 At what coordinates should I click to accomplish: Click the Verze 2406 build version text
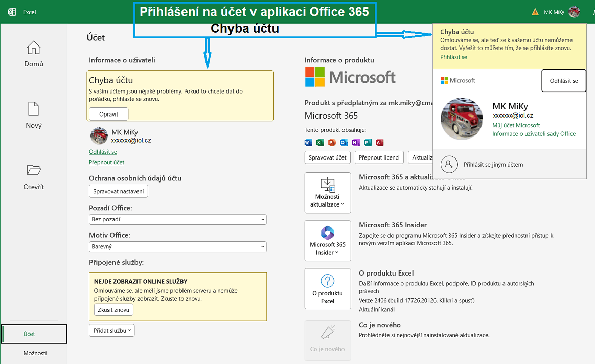point(417,300)
